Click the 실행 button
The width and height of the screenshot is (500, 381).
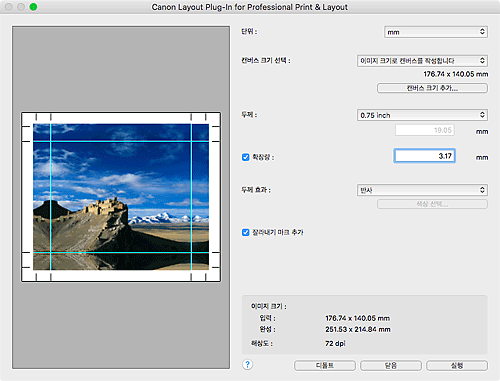pyautogui.click(x=457, y=366)
